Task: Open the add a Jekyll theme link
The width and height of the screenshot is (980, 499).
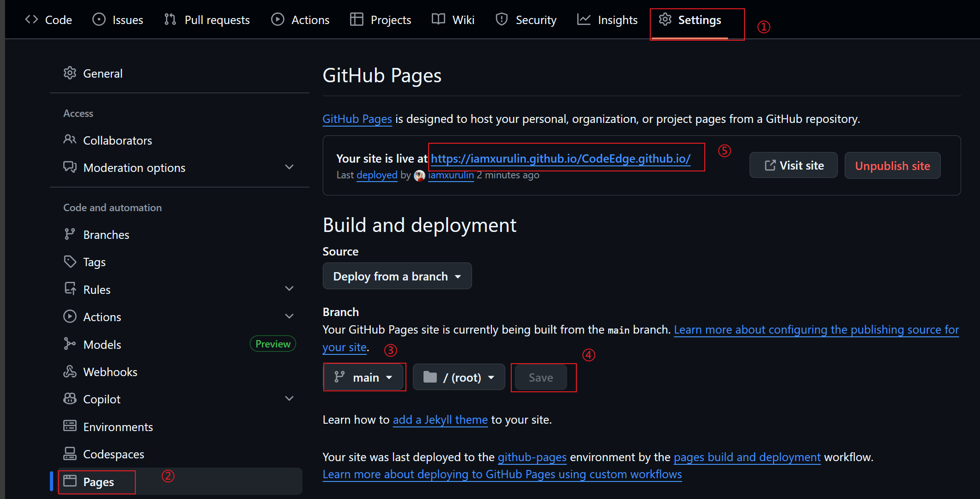Action: [x=440, y=420]
